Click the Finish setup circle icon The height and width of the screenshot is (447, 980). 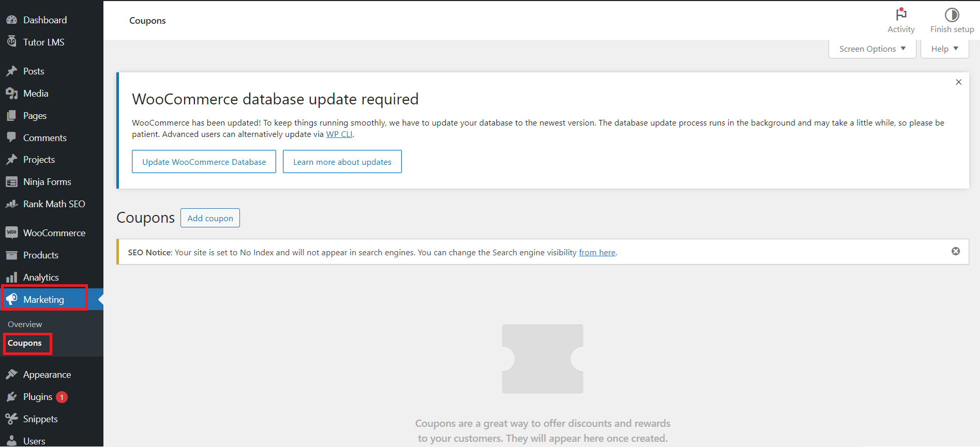pyautogui.click(x=952, y=14)
